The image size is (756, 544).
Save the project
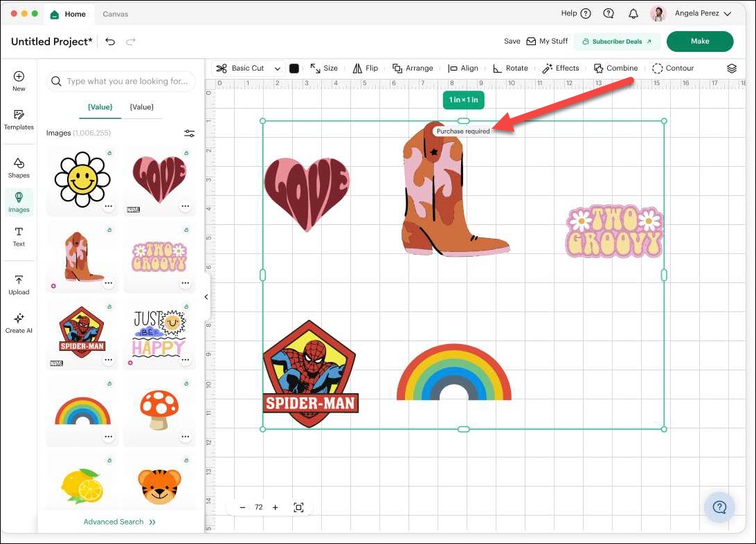[512, 42]
